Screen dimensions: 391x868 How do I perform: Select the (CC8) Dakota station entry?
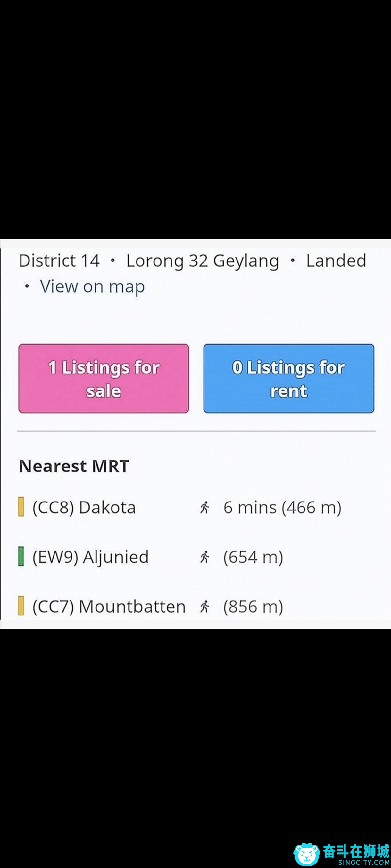point(84,508)
